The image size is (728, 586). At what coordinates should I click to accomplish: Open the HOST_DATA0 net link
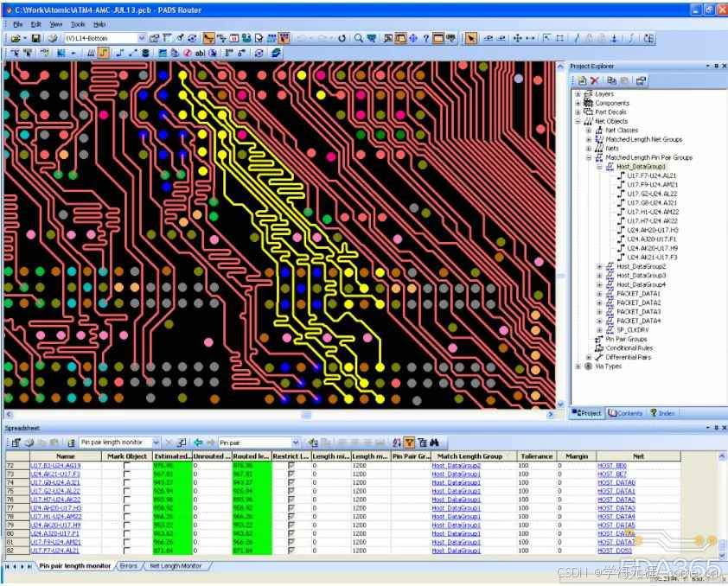pyautogui.click(x=616, y=482)
